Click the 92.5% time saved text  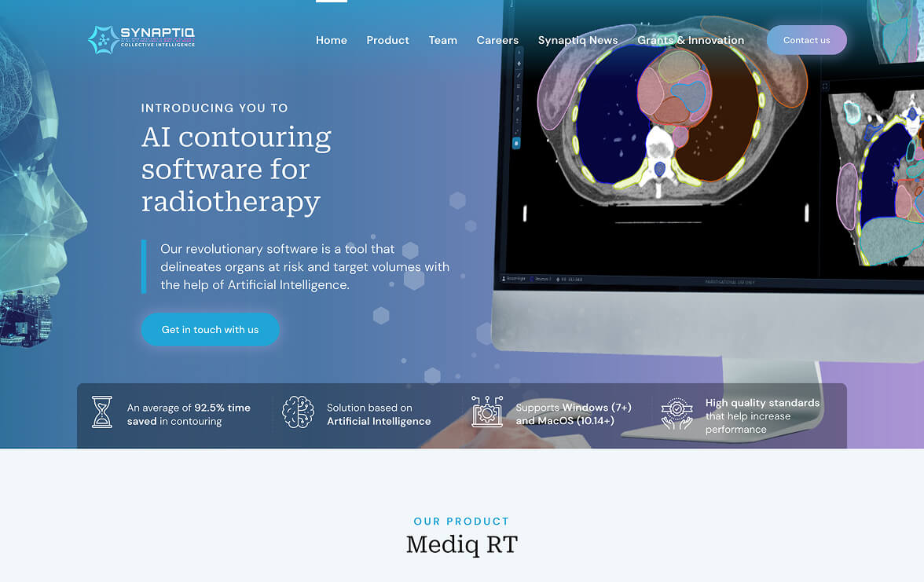tap(189, 415)
